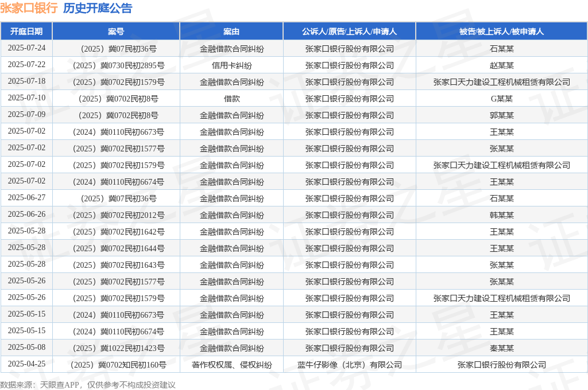588x390 pixels.
Task: Select date cell 2025-04-25
Action: tap(26, 364)
